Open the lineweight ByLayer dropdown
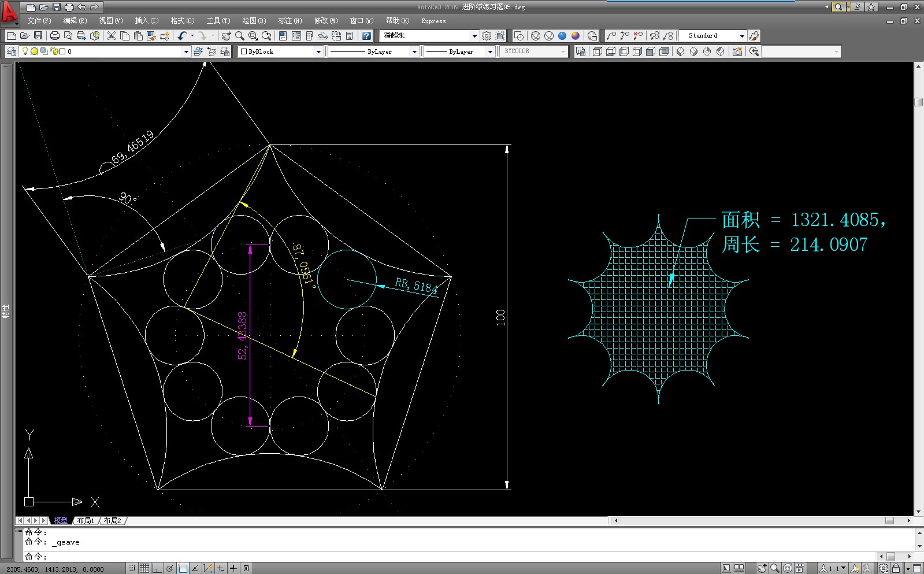 click(x=490, y=51)
